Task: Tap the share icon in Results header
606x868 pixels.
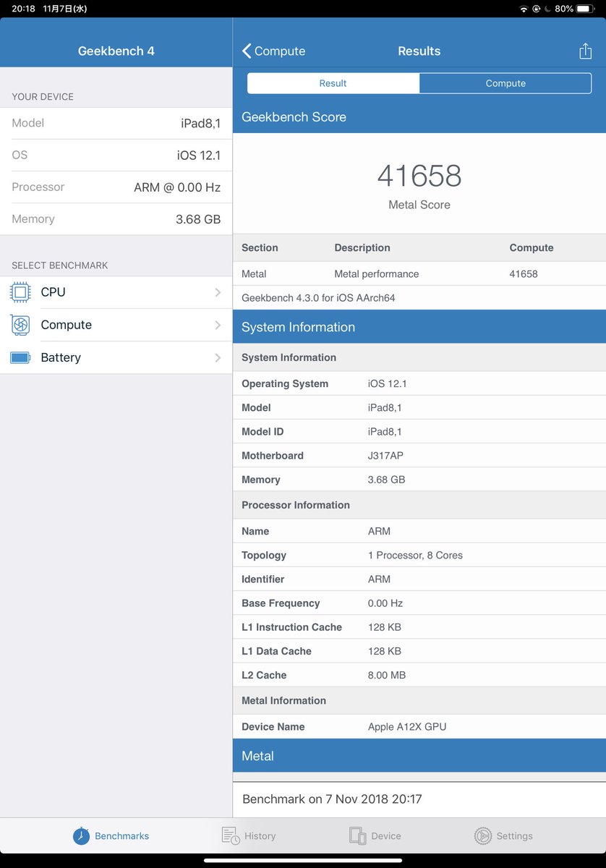Action: point(585,51)
